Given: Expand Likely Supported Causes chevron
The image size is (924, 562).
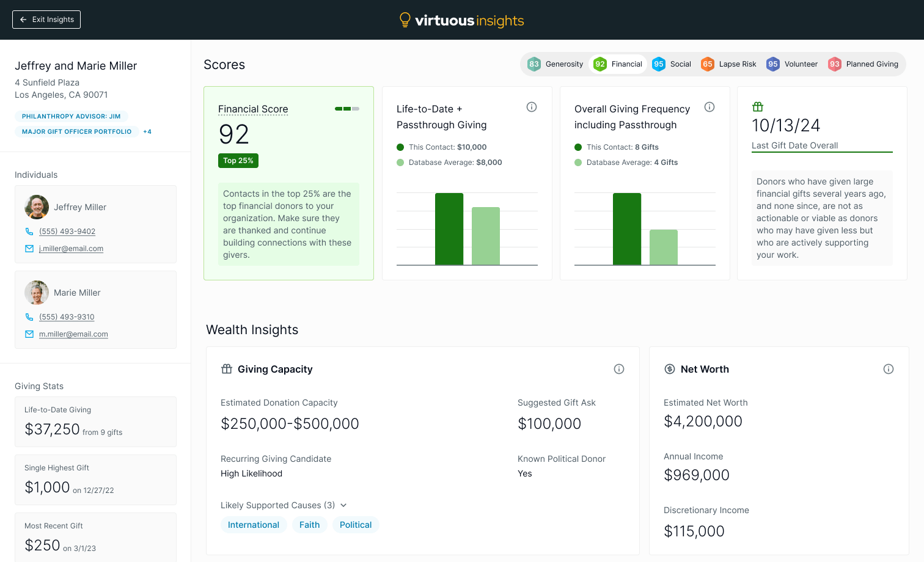Looking at the screenshot, I should point(343,505).
